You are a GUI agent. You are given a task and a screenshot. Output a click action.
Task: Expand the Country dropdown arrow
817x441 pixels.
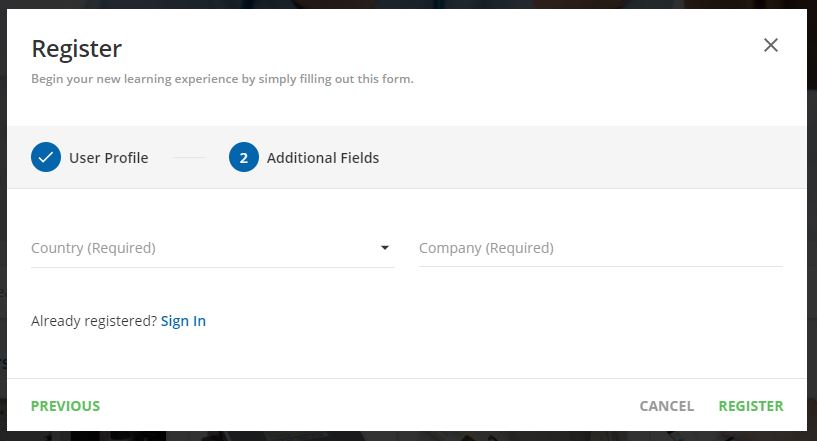[x=385, y=248]
